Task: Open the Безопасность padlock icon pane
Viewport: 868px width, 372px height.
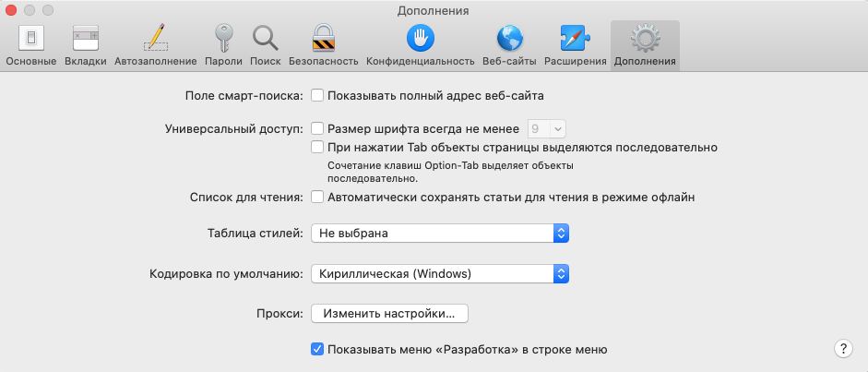Action: (323, 46)
